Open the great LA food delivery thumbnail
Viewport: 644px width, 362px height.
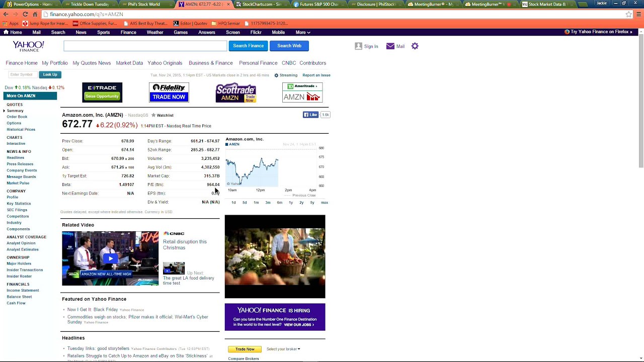174,268
